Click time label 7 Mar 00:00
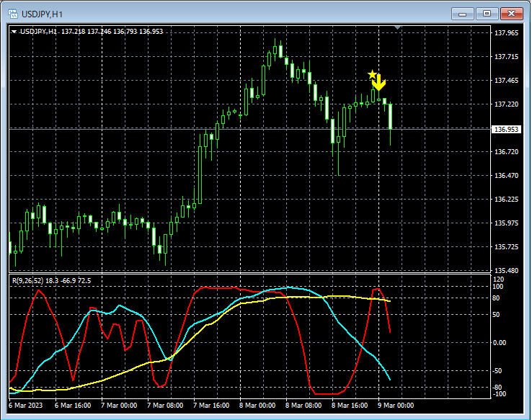 click(x=119, y=405)
